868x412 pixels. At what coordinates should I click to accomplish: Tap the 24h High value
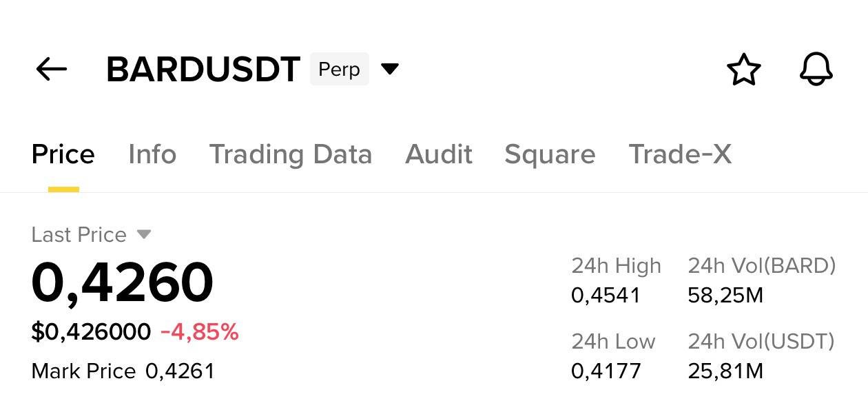[605, 295]
